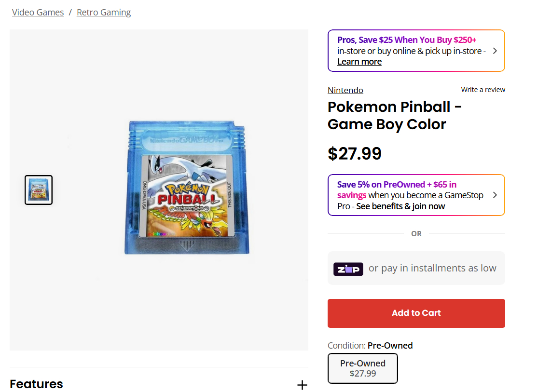Click the main Pokemon Pinball cartridge image
The image size is (538, 392).
click(187, 188)
